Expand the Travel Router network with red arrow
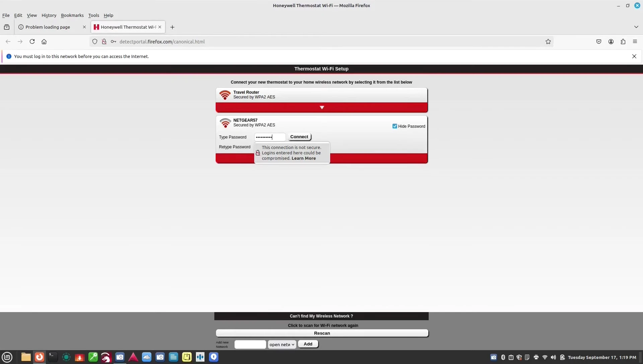Screen dimensions: 643x364 pos(321,107)
